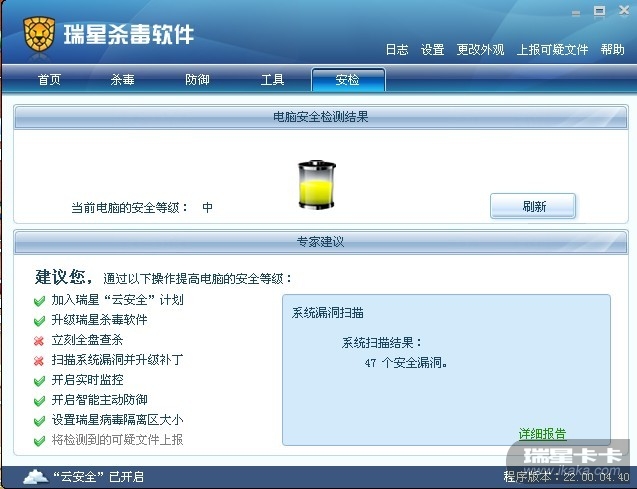Screen dimensions: 637x489
Task: Click green check beside 开启实时监控
Action: click(x=39, y=381)
